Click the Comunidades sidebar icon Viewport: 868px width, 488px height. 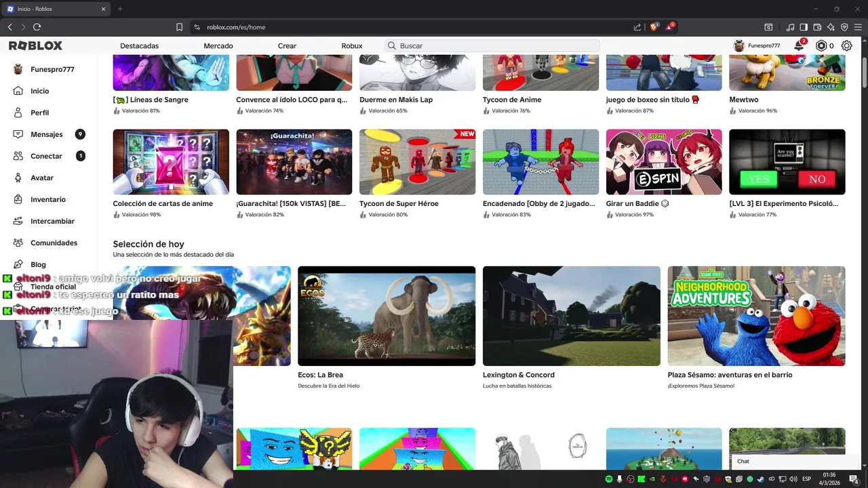(x=18, y=243)
